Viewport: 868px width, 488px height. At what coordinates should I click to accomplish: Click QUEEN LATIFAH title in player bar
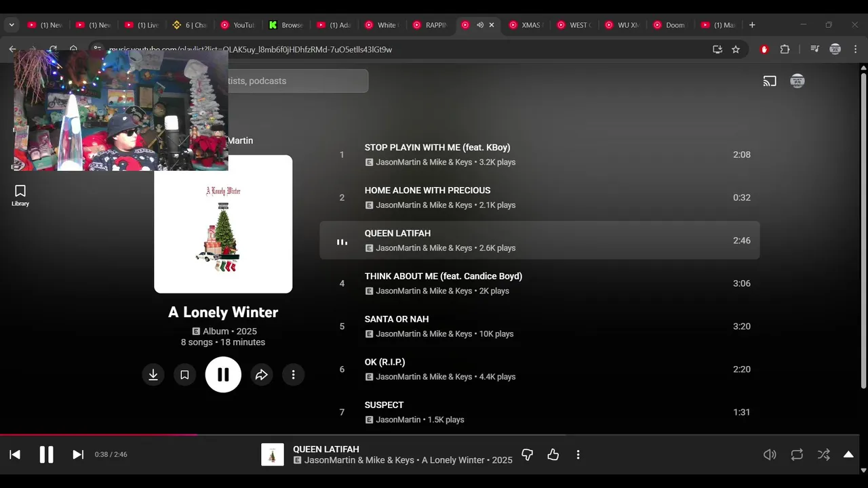pos(326,449)
